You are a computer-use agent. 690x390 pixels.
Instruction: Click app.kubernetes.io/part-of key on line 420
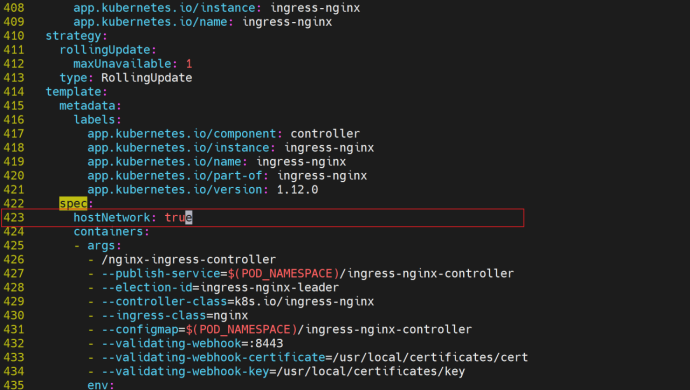(175, 176)
